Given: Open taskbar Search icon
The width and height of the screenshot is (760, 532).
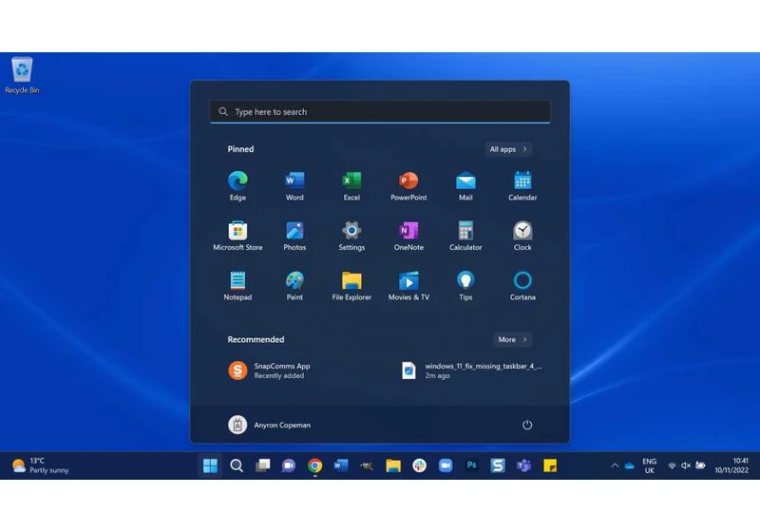Looking at the screenshot, I should pos(237,465).
